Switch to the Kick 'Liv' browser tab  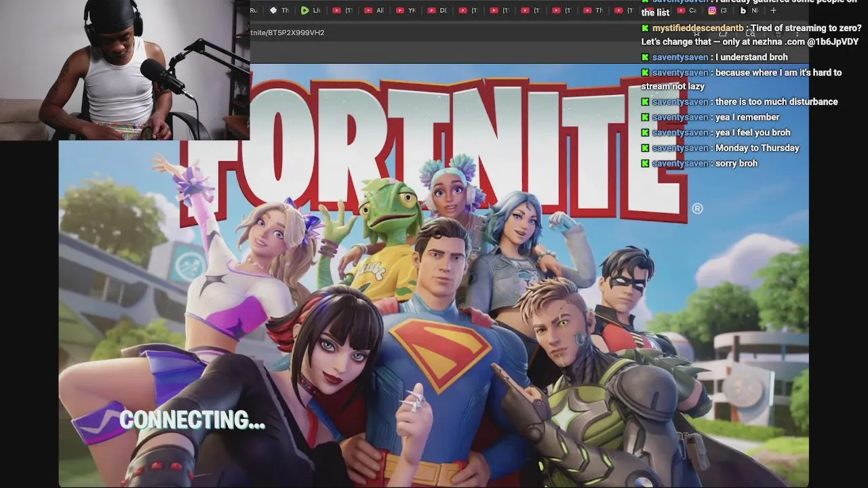point(311,10)
